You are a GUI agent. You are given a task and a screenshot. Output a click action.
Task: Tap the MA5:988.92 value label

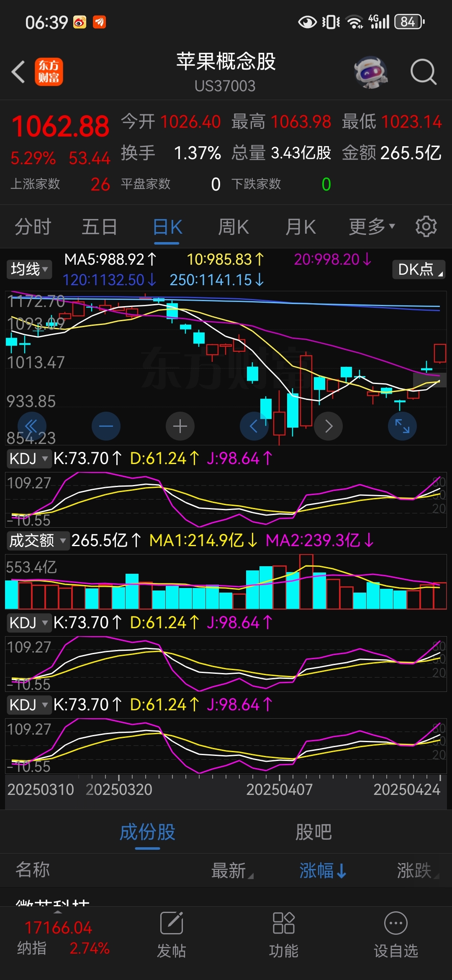click(110, 260)
